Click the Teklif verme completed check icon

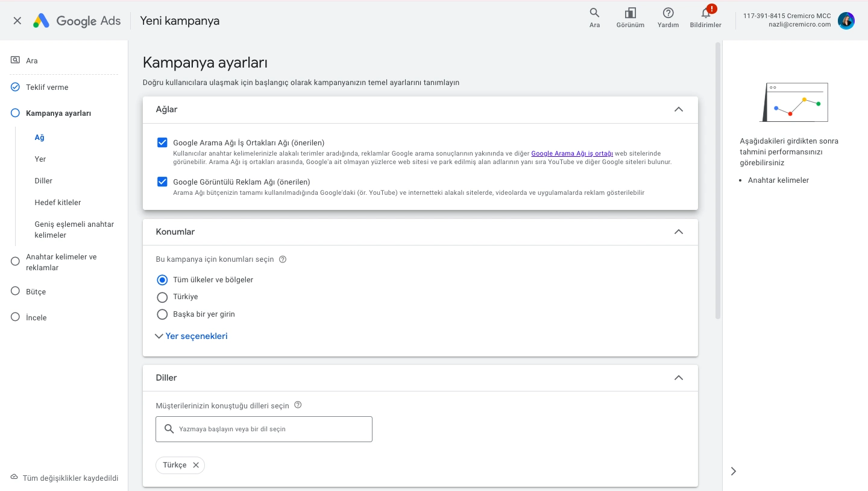pyautogui.click(x=15, y=87)
